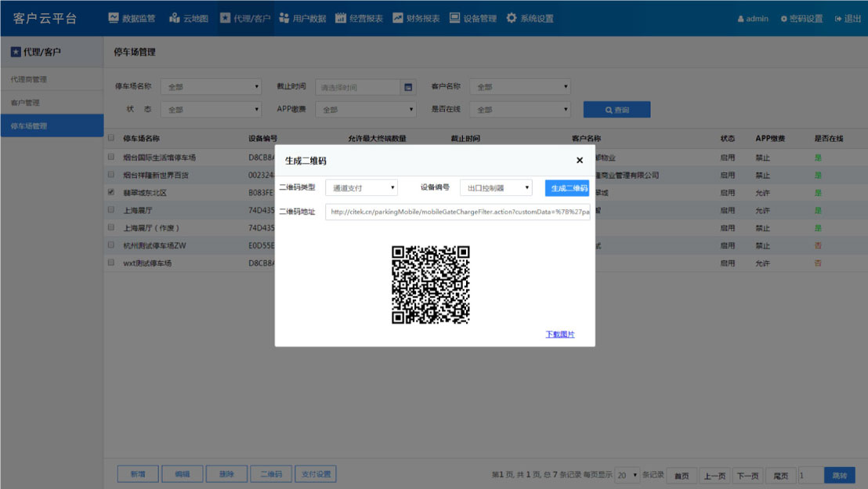Open the 状态 filter dropdown
868x489 pixels.
(211, 110)
